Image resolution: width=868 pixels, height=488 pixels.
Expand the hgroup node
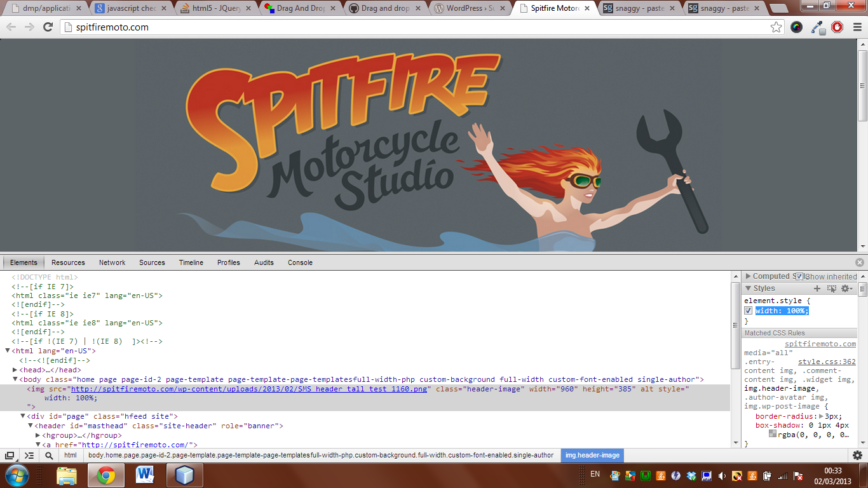[38, 435]
